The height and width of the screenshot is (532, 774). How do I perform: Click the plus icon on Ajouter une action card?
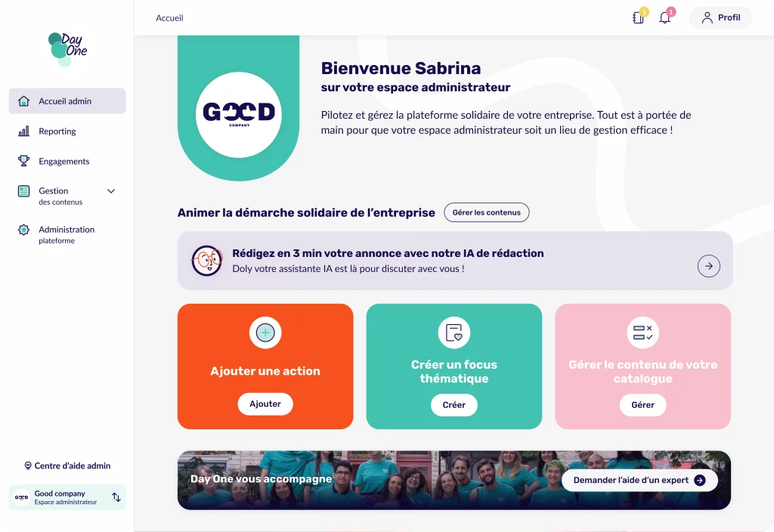point(265,332)
